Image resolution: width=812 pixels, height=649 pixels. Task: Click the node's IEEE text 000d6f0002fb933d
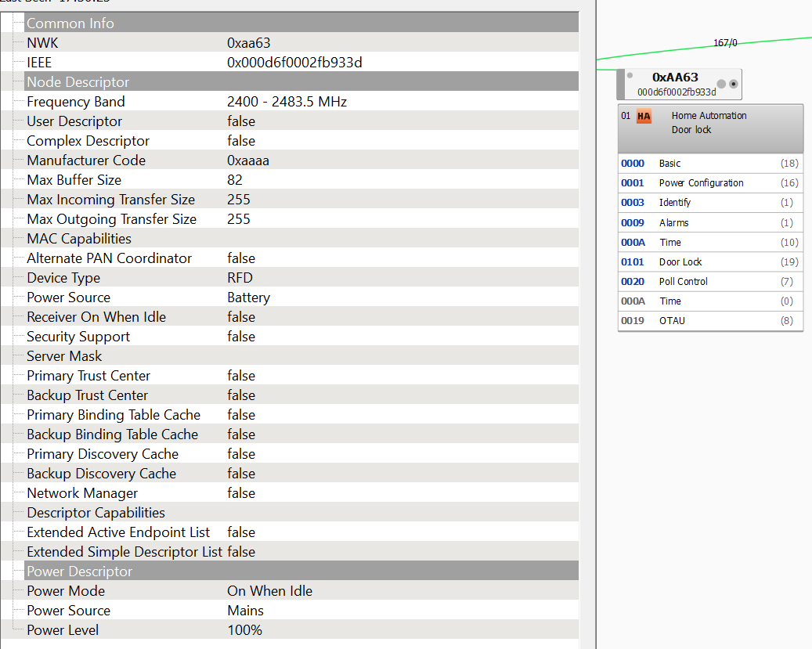[x=677, y=92]
